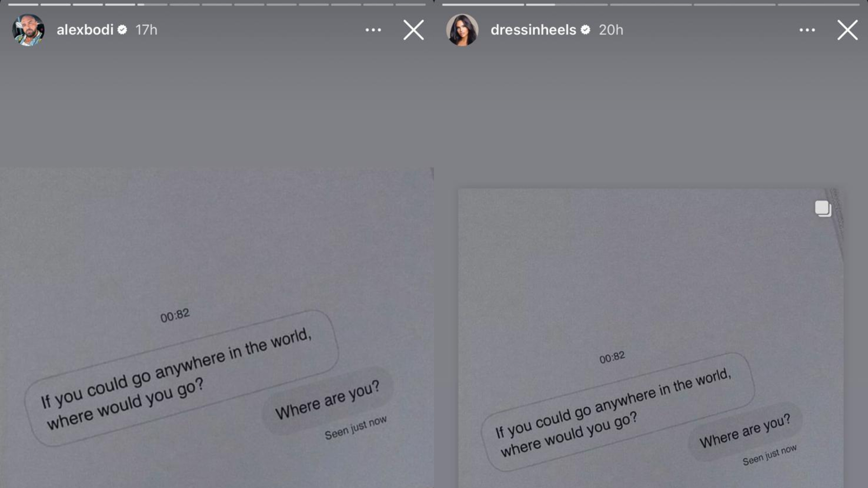Click the multi-image carousel icon on the post

(x=823, y=209)
